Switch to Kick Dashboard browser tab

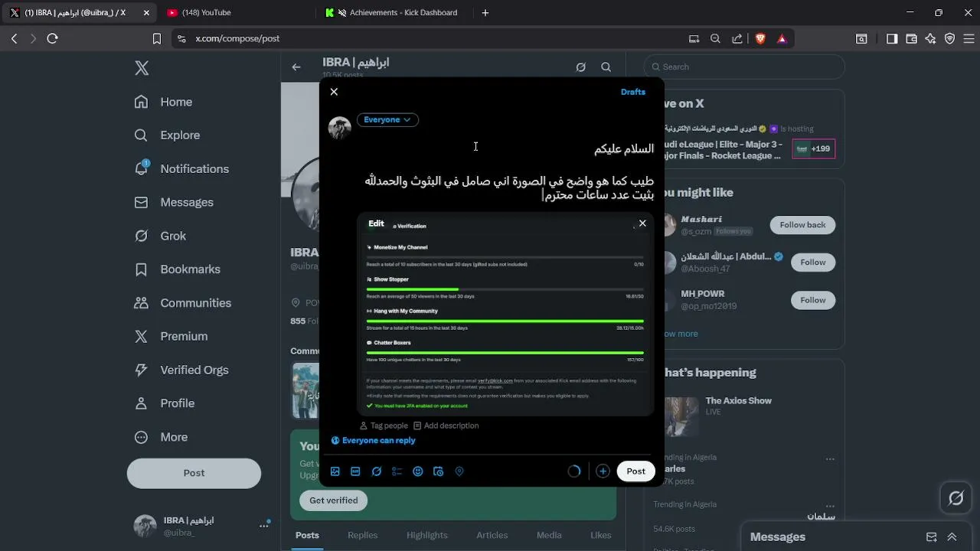tap(395, 12)
